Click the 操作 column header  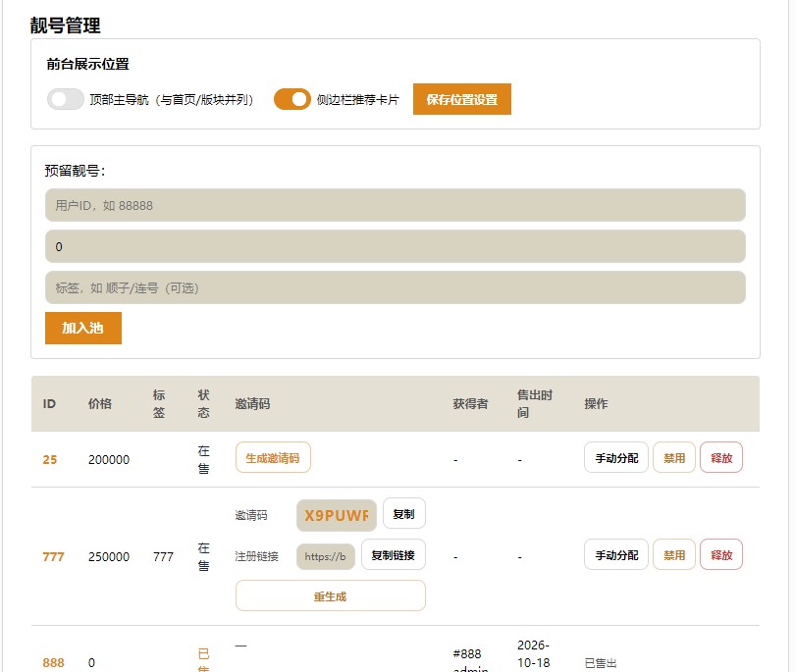(x=596, y=403)
